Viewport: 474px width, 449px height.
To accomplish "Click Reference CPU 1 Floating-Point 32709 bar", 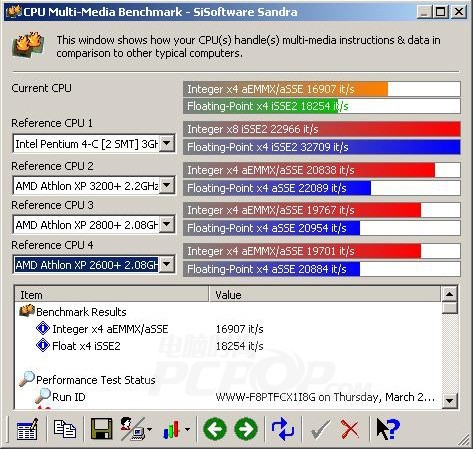I will [x=322, y=147].
